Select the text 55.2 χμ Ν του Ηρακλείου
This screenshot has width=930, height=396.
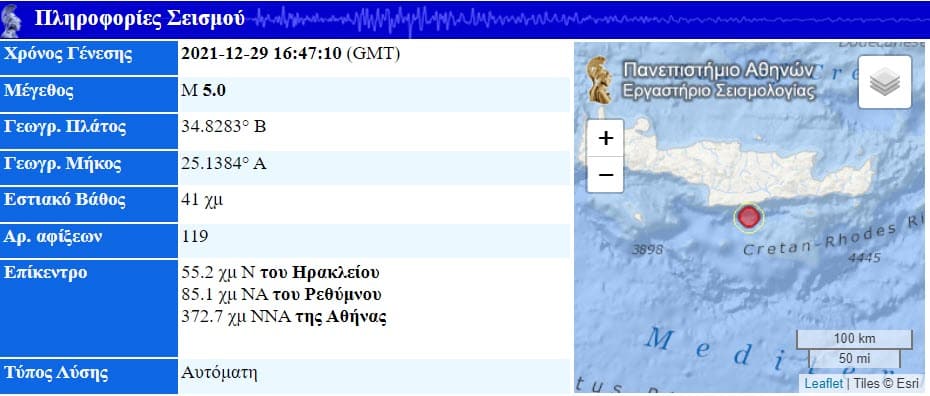pyautogui.click(x=280, y=273)
